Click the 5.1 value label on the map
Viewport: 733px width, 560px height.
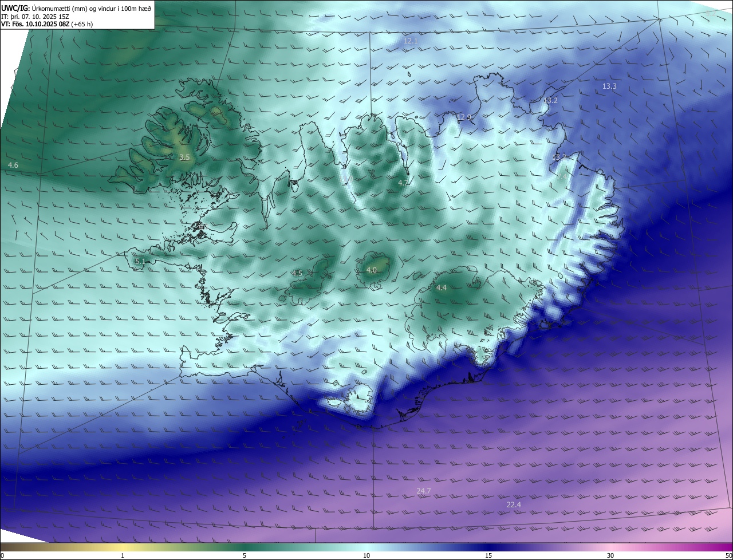tap(140, 262)
